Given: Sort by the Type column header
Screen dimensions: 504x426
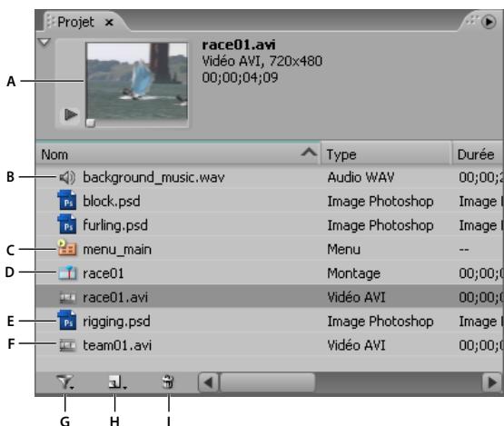Looking at the screenshot, I should 386,154.
